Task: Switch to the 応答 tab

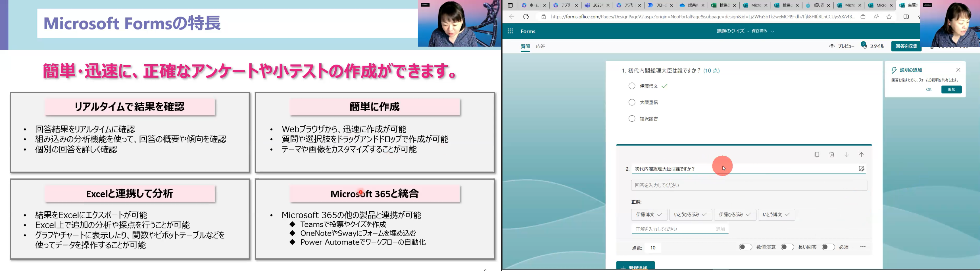Action: coord(540,46)
